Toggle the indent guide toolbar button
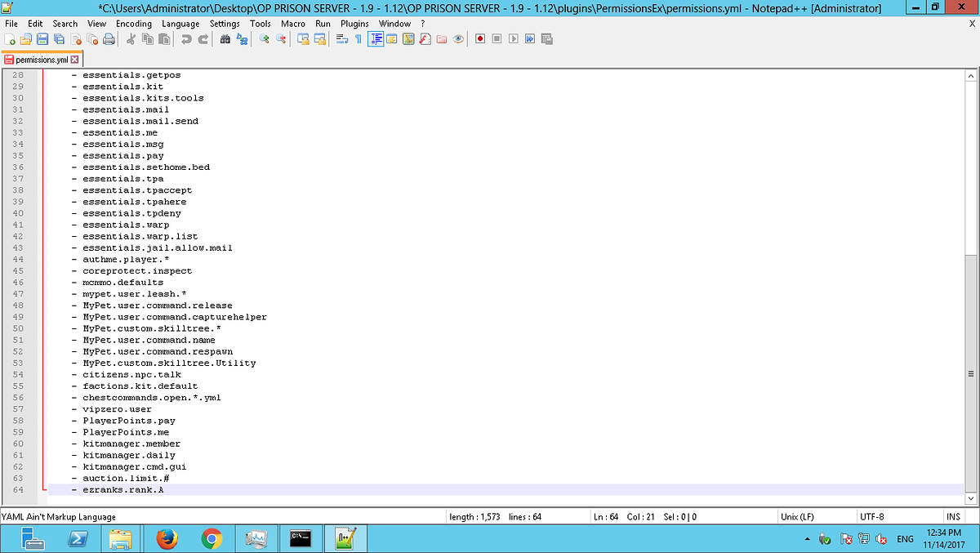980x553 pixels. pos(376,38)
